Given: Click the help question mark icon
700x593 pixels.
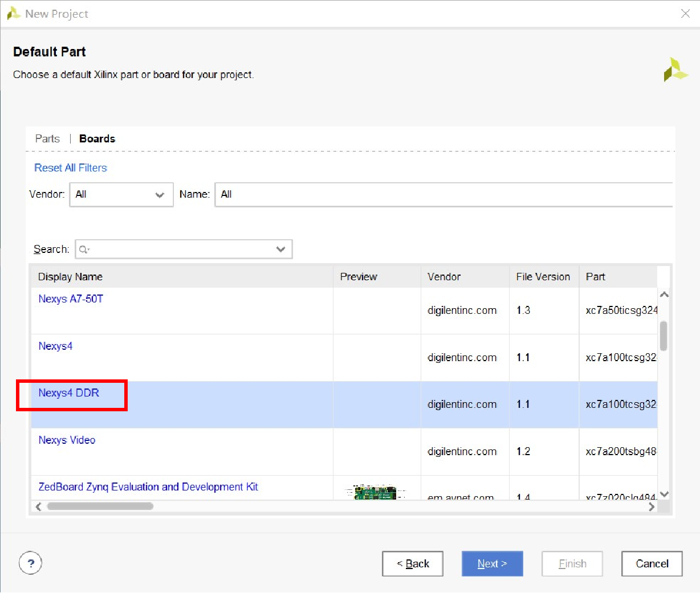Looking at the screenshot, I should [x=30, y=563].
